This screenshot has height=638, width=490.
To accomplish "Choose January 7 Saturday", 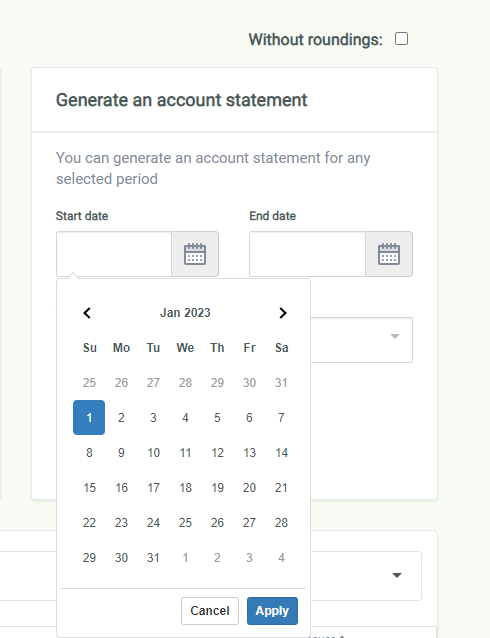I will [281, 417].
